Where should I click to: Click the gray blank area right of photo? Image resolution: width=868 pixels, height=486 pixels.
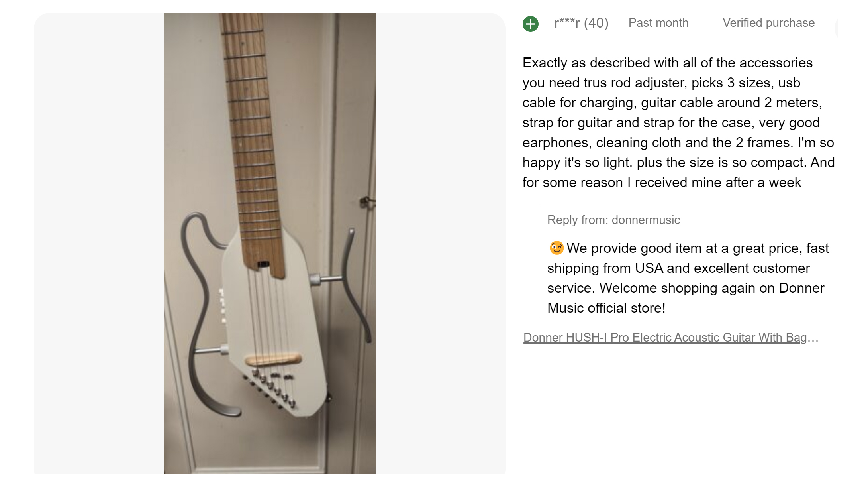[440, 243]
